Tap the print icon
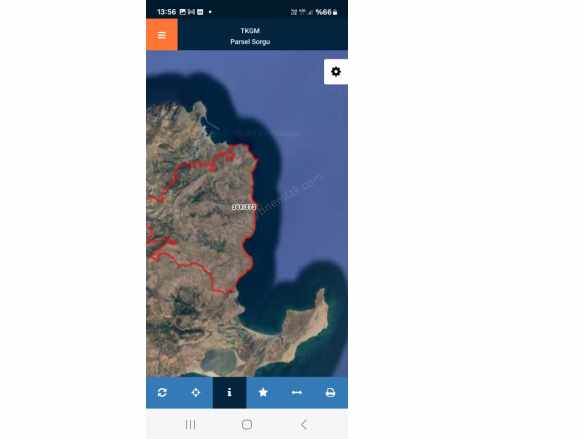Screen dimensions: 585x439 pyautogui.click(x=331, y=392)
